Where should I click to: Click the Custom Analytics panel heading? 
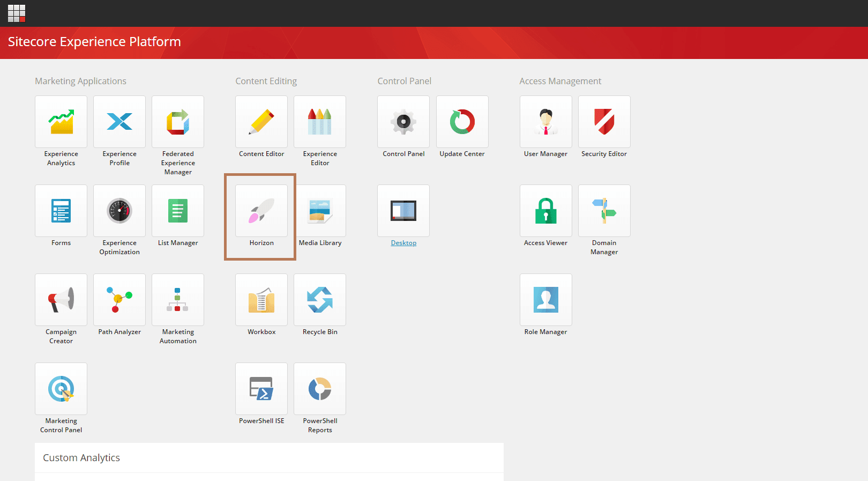tap(81, 458)
